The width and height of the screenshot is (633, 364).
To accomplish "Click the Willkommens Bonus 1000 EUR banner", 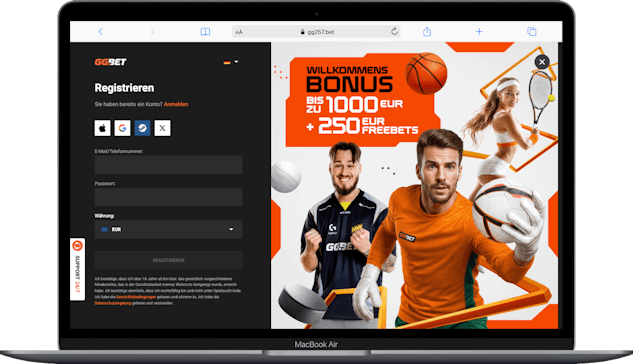I will point(362,101).
